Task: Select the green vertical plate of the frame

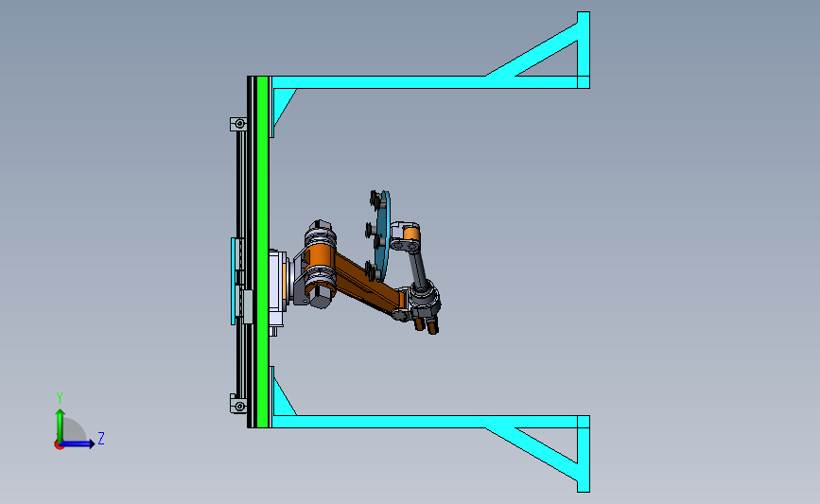Action: [263, 252]
